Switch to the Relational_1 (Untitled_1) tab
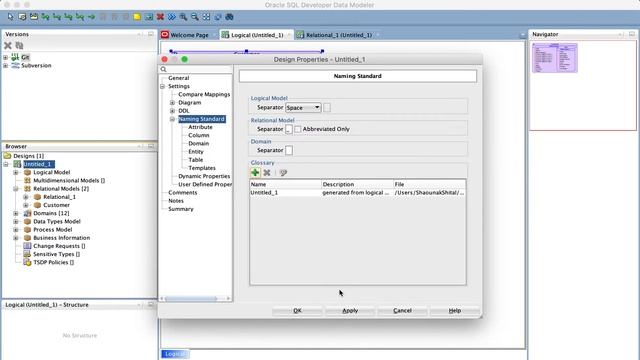This screenshot has height=360, width=640. click(339, 35)
